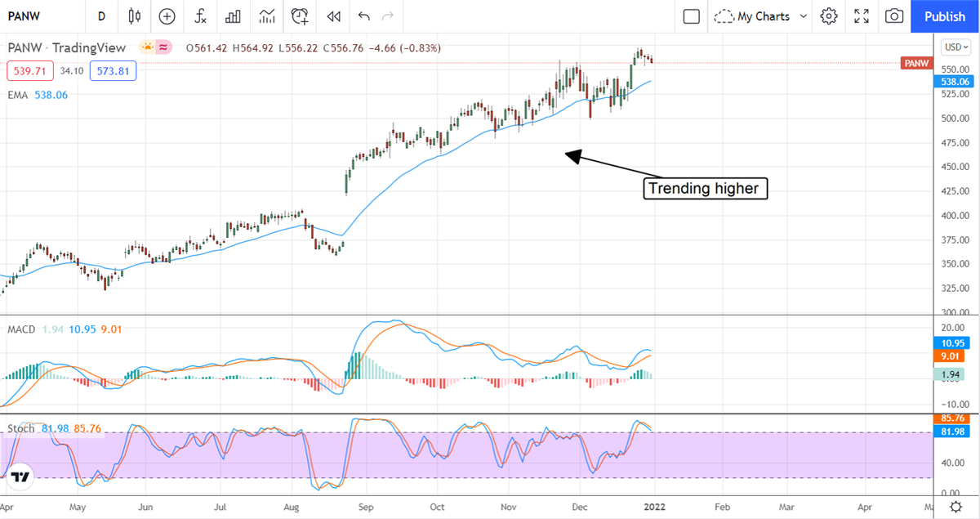Click the 573.81 buy price button
980x519 pixels.
click(x=114, y=71)
